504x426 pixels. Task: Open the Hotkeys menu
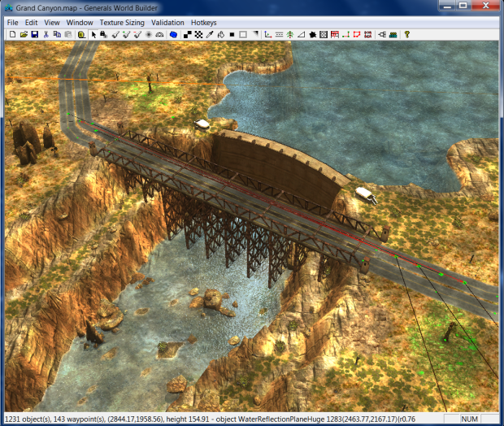tap(203, 23)
